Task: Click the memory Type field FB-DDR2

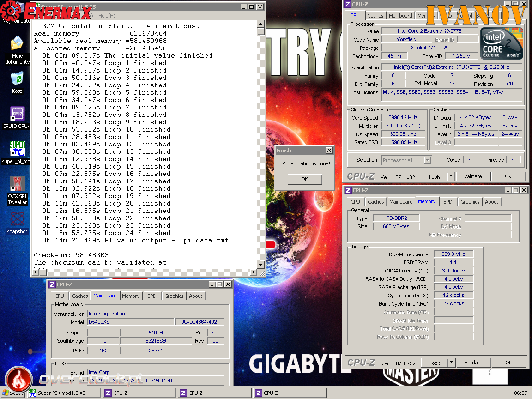Action: [396, 218]
